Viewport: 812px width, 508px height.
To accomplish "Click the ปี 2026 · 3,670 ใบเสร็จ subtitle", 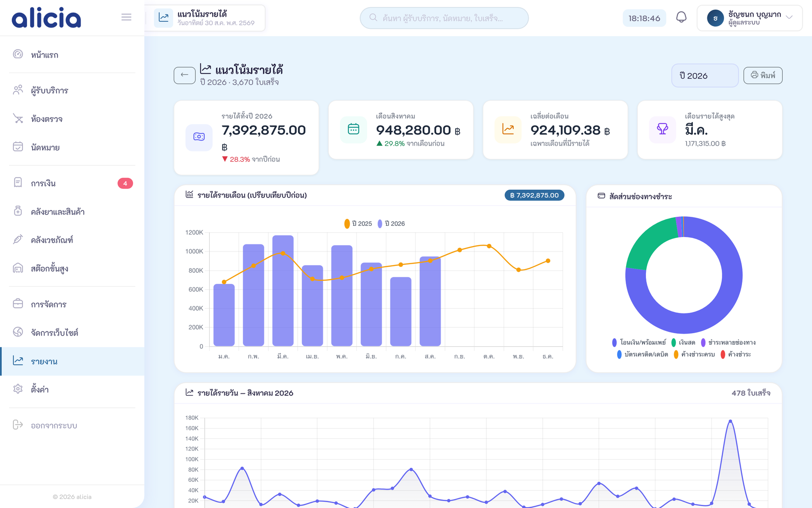I will 240,82.
